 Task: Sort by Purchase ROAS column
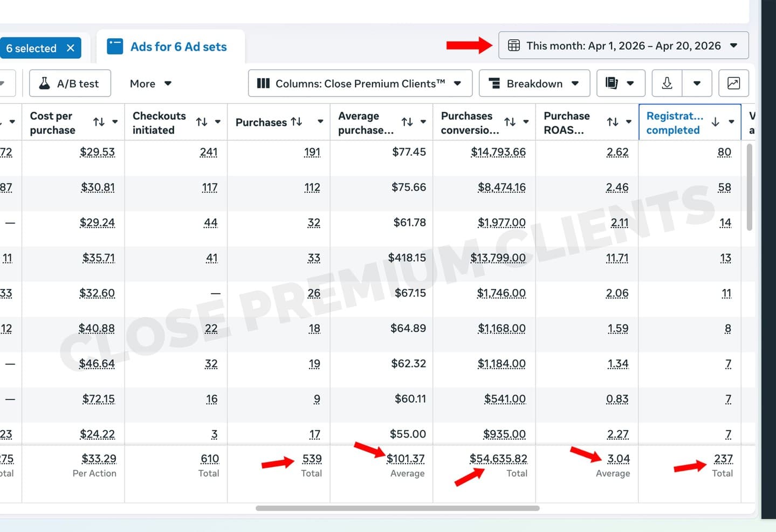[613, 122]
